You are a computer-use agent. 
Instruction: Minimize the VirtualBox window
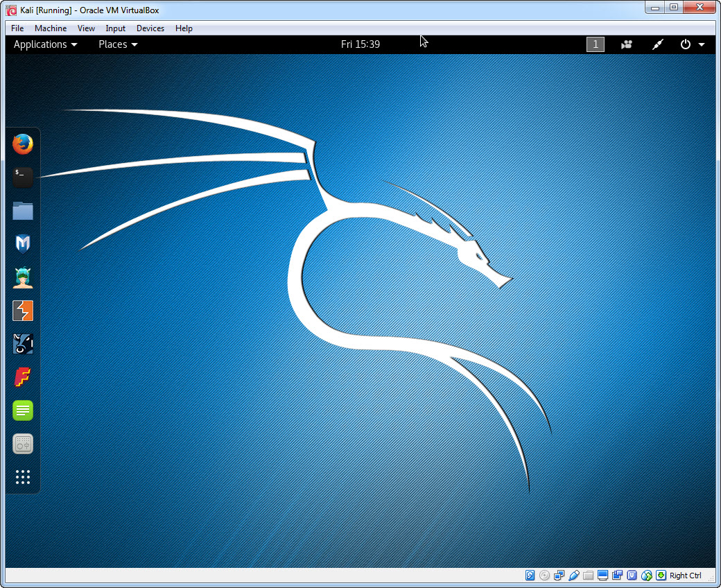[654, 8]
